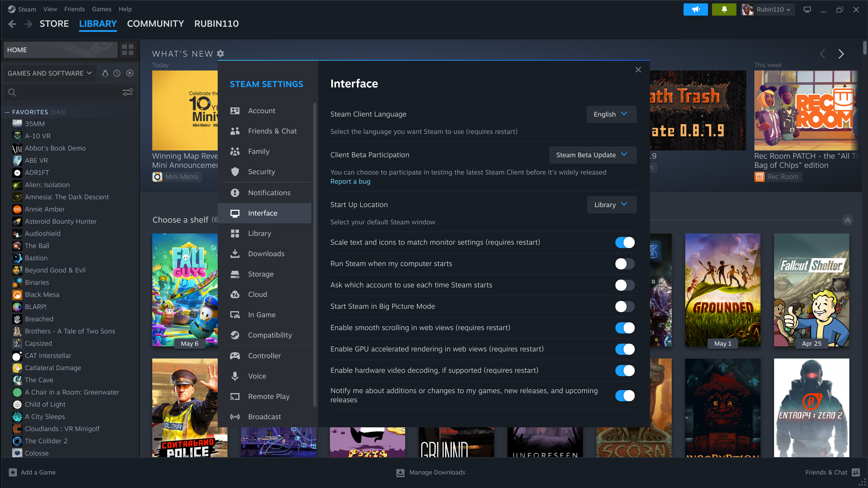Enable Start Steam in Big Picture Mode
The image size is (868, 488).
coord(625,307)
